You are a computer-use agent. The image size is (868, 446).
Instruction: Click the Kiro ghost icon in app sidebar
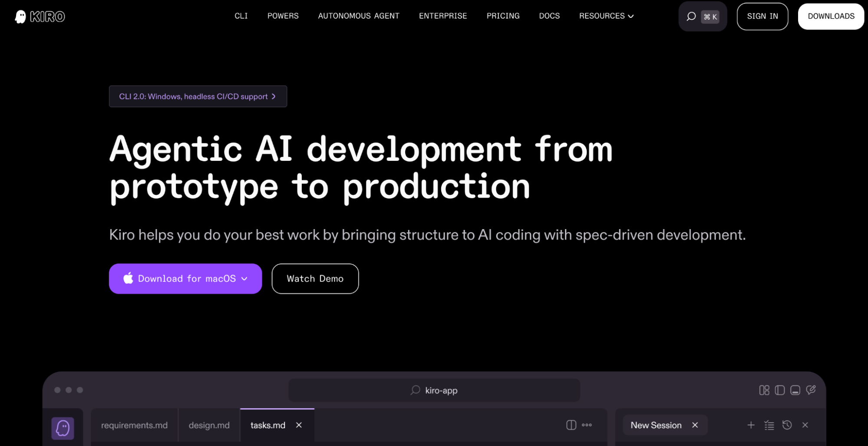(x=63, y=428)
